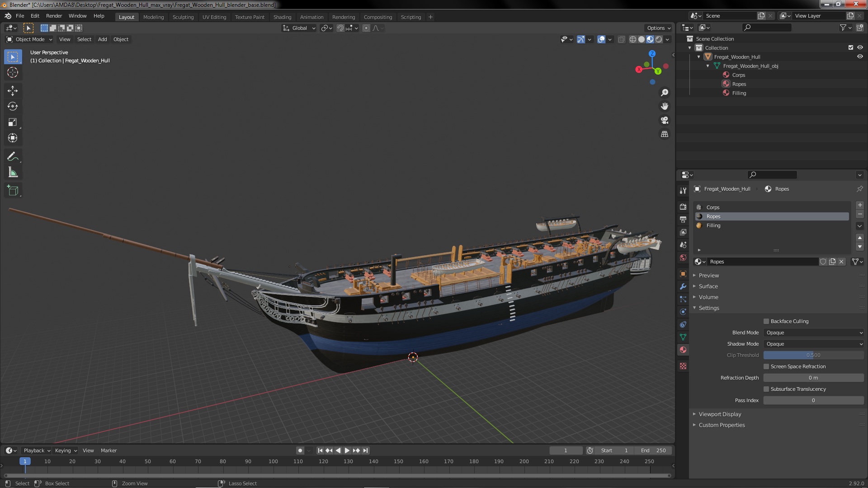Select the Rotate tool
This screenshot has width=868, height=488.
(13, 106)
